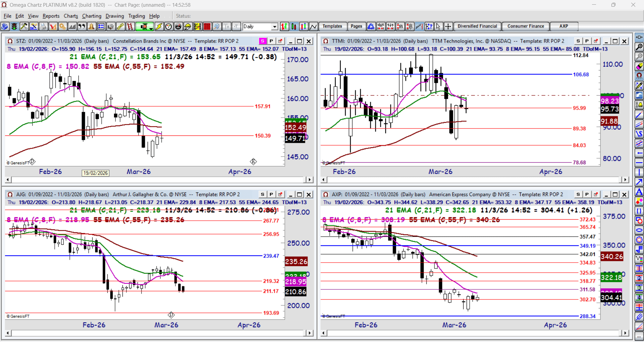
Task: Select the arrow pointer tool
Action: click(x=438, y=26)
